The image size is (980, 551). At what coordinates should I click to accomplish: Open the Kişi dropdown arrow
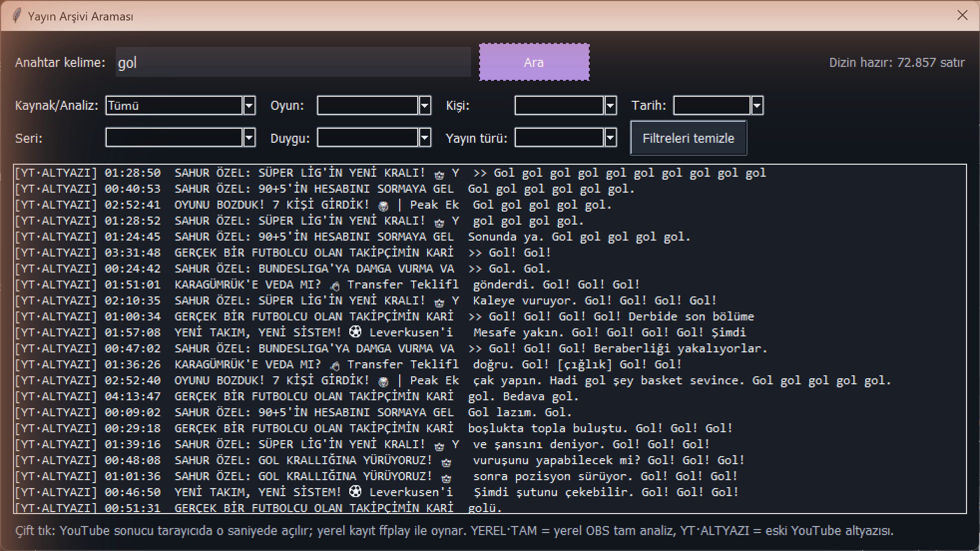click(610, 106)
